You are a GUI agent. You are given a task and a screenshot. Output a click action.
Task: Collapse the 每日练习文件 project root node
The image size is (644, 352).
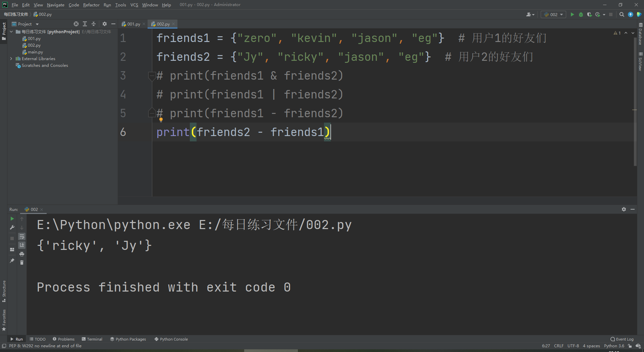pos(11,32)
